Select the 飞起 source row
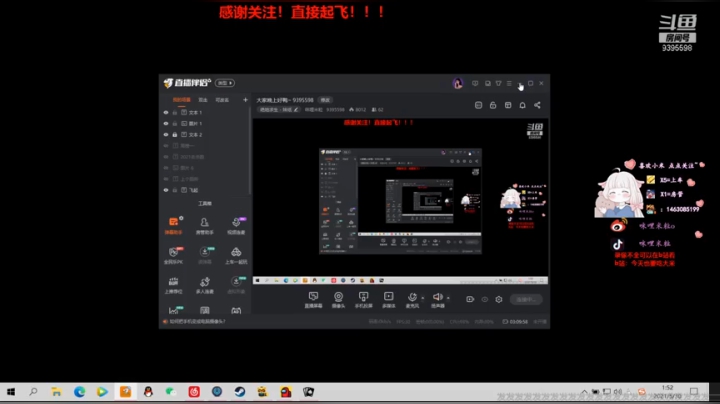This screenshot has height=404, width=720. 205,190
